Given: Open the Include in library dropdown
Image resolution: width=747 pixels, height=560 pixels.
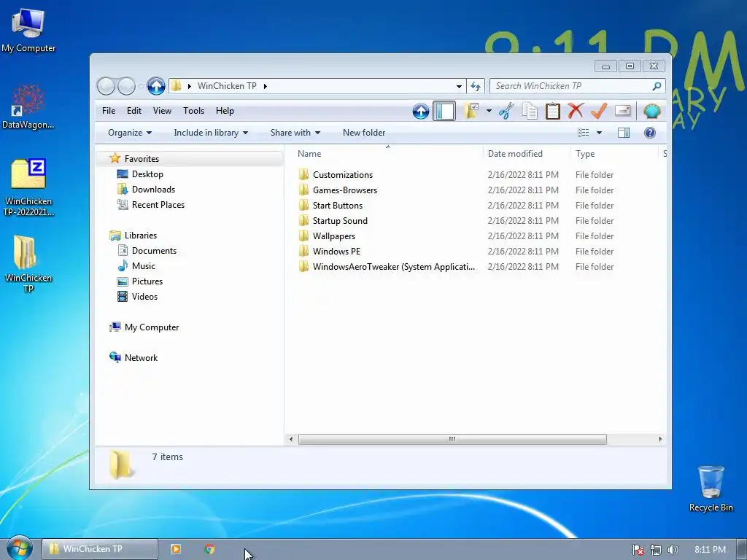Looking at the screenshot, I should [x=211, y=133].
